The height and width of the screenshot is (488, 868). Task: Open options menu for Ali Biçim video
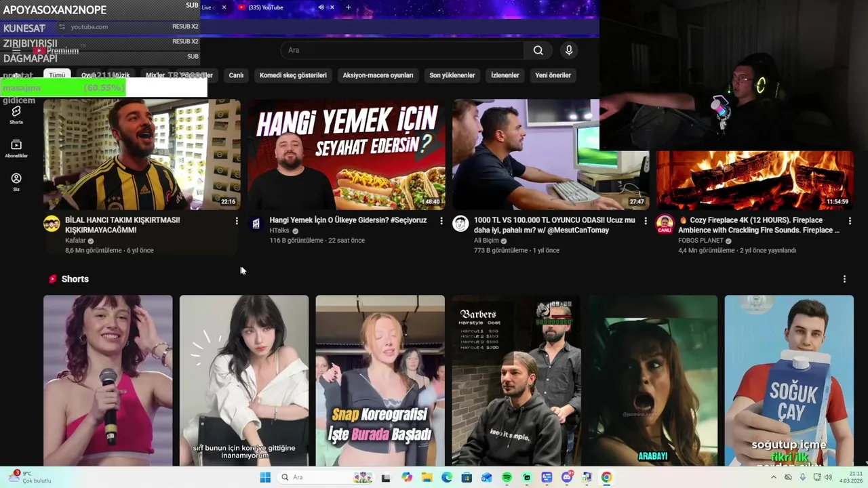coord(646,221)
